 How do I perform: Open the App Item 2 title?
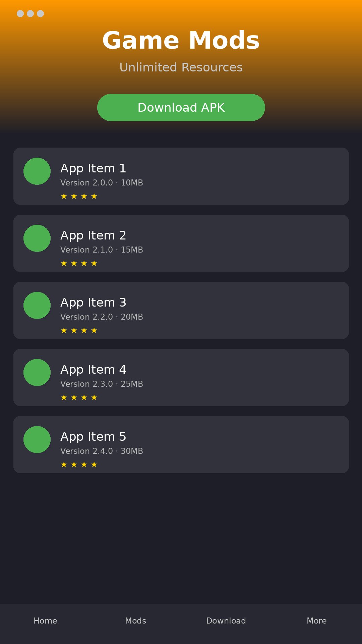93,235
